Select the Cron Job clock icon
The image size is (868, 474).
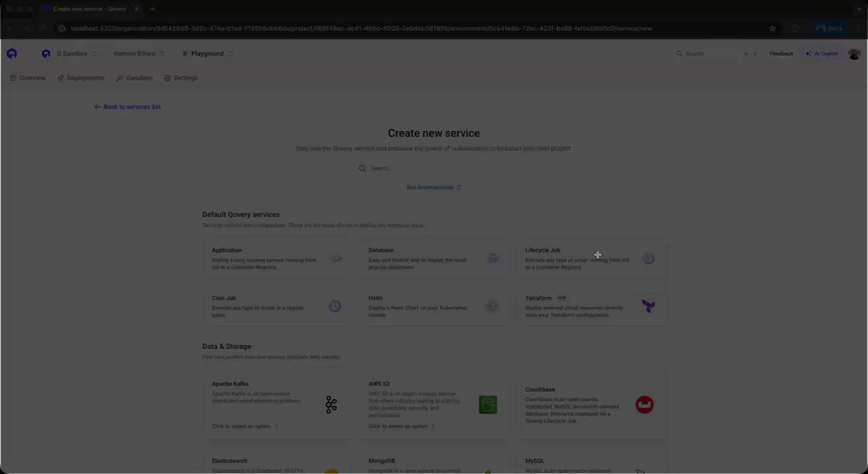[x=335, y=307]
